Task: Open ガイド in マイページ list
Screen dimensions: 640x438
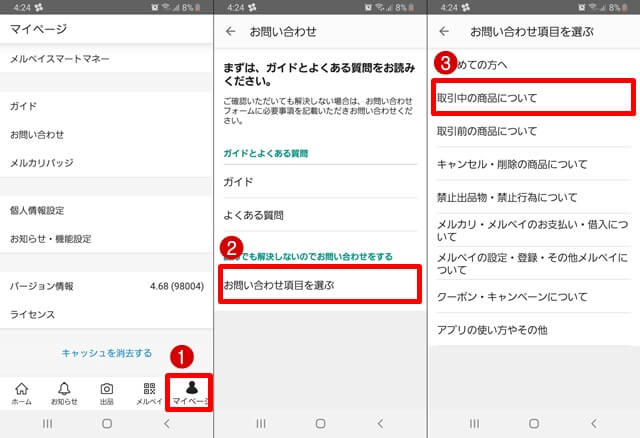Action: pos(106,106)
